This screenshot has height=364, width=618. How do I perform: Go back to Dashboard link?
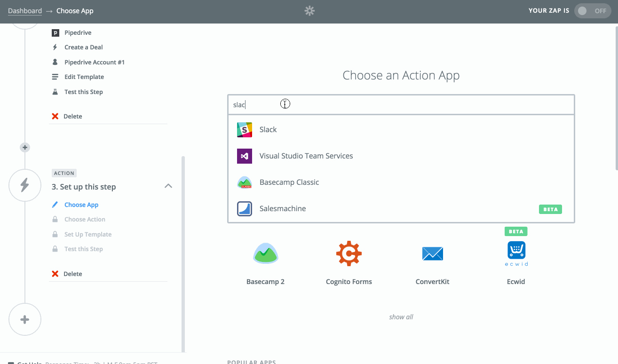(25, 11)
